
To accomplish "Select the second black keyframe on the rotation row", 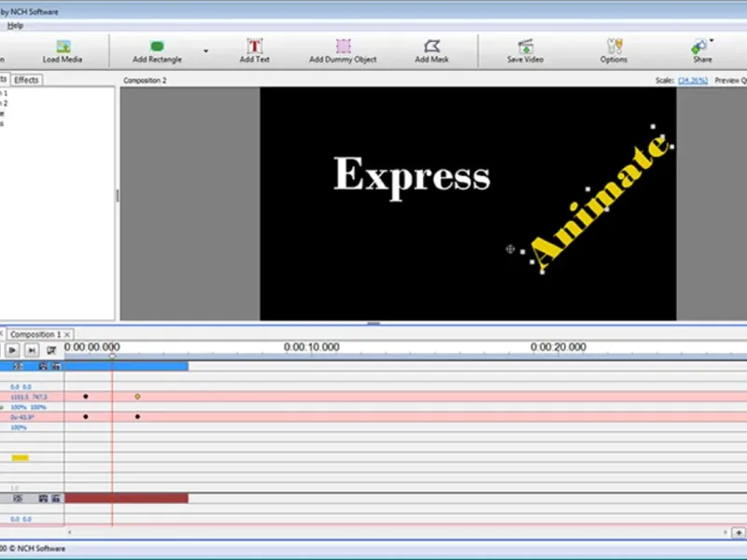I will pos(137,416).
